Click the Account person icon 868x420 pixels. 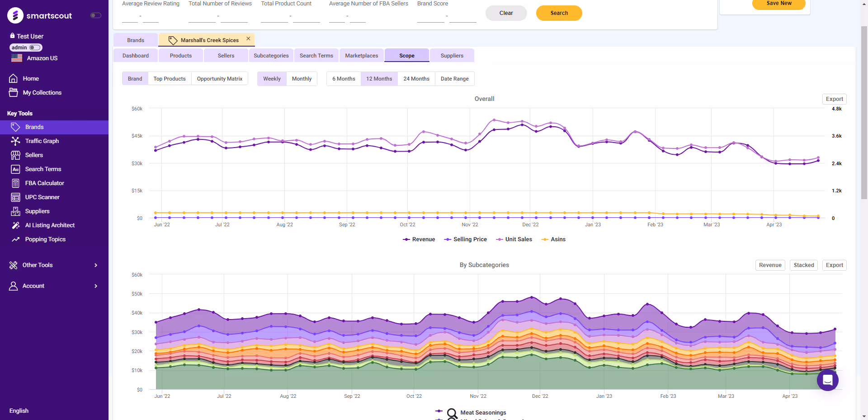(14, 286)
